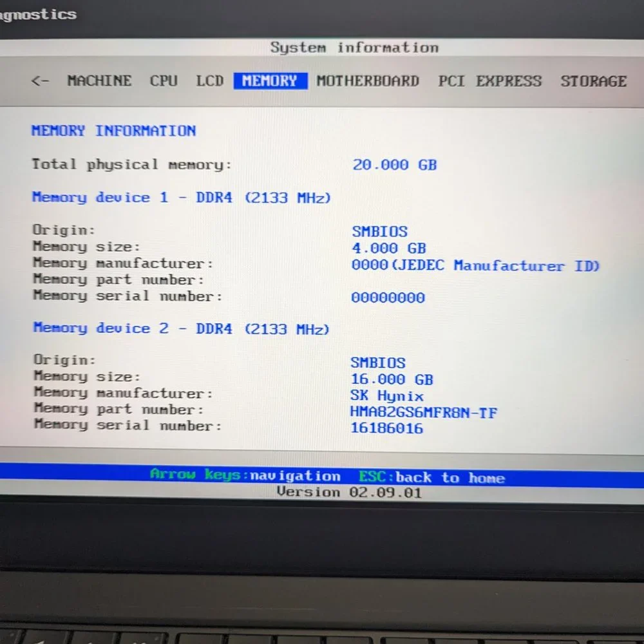Click the Arrow keys:navigation hint
This screenshot has height=644, width=644.
(245, 475)
